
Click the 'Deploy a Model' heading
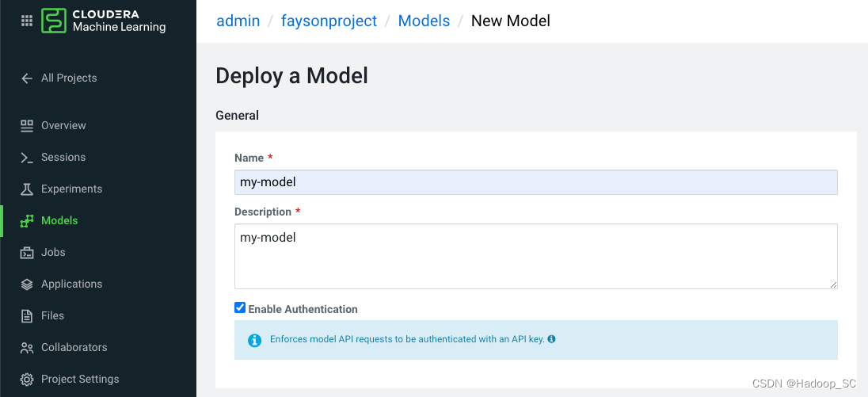291,76
